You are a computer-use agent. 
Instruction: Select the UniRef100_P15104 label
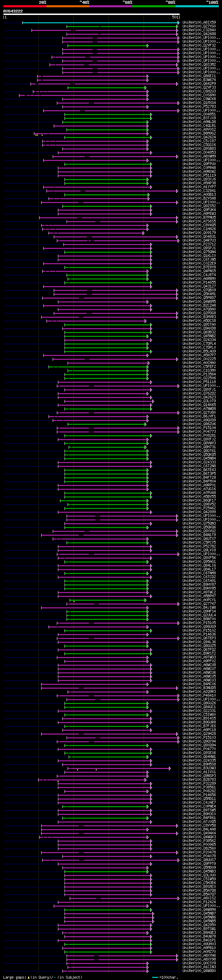click(x=199, y=428)
